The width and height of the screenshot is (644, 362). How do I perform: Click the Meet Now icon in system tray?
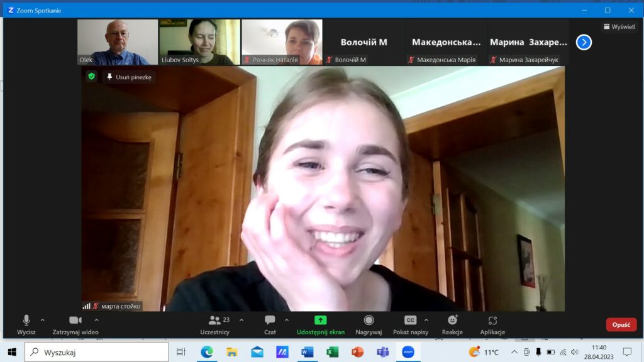pyautogui.click(x=526, y=352)
